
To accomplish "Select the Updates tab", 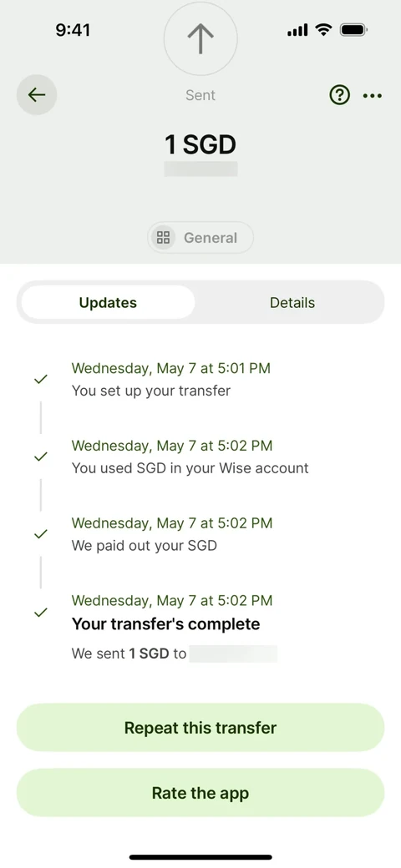I will 108,303.
